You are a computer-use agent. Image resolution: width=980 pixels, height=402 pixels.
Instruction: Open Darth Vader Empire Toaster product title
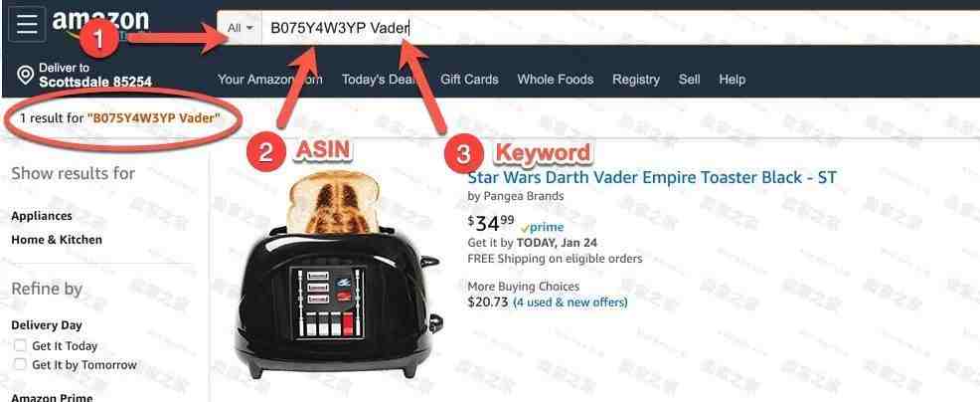point(652,177)
